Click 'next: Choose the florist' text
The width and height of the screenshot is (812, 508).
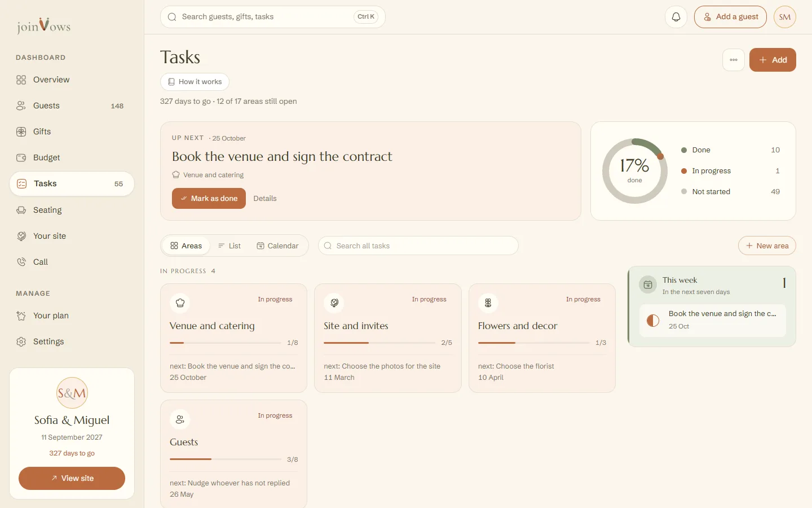516,366
